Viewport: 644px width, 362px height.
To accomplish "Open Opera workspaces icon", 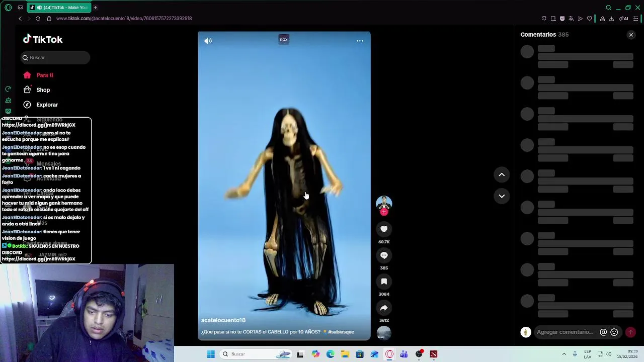I will point(20,8).
